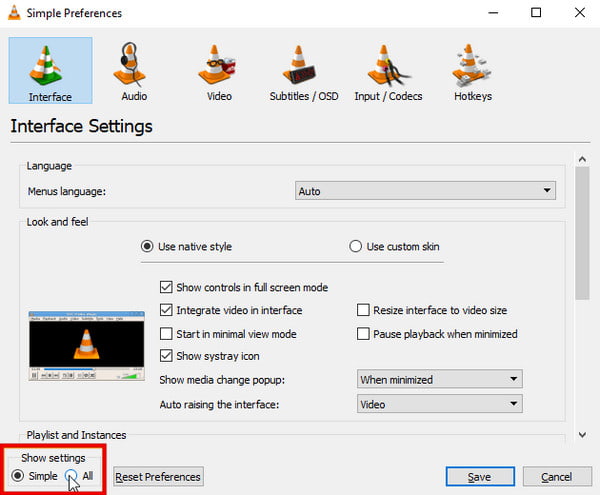Click the Cancel button

(557, 477)
